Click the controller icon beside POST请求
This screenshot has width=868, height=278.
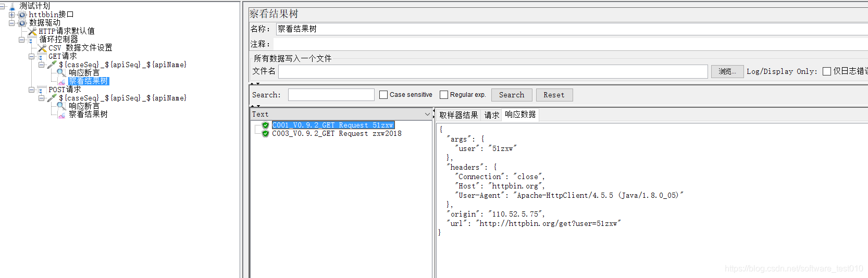(42, 90)
